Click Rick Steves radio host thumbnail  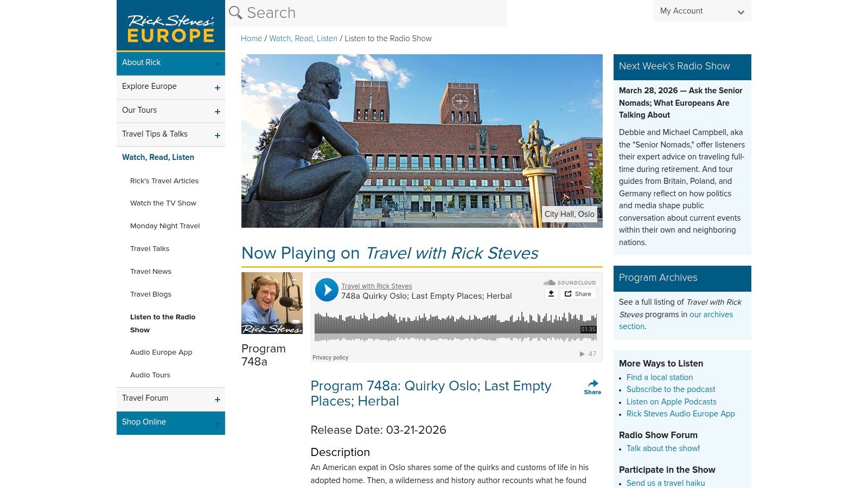272,303
